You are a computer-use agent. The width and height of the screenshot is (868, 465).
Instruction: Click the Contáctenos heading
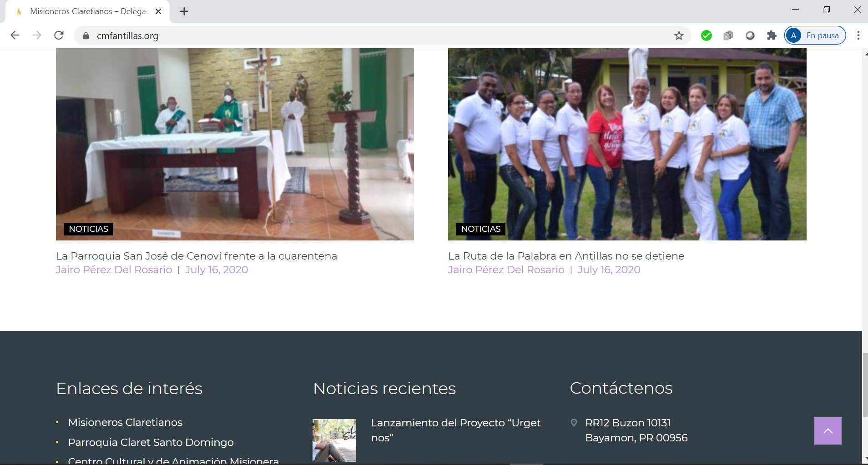coord(621,388)
